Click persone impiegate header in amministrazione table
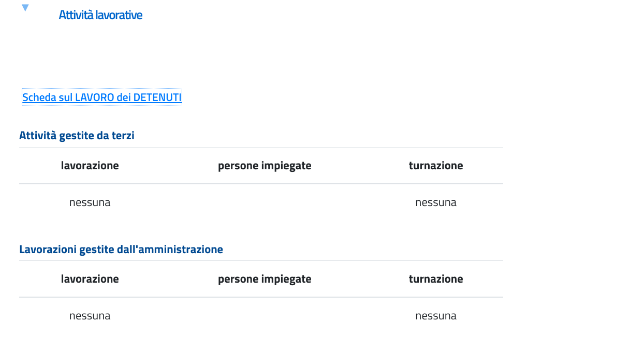 [x=265, y=279]
